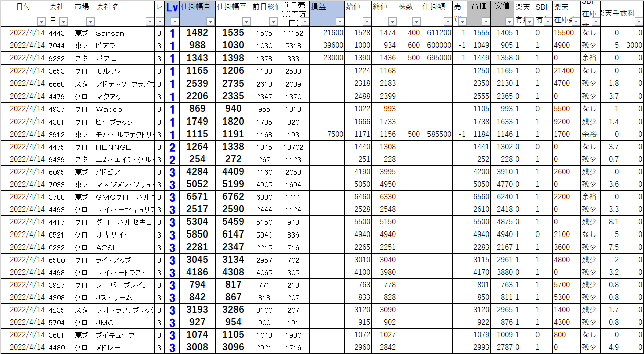Open the 会社名 column filter dropdown
The width and height of the screenshot is (644, 354).
point(150,22)
